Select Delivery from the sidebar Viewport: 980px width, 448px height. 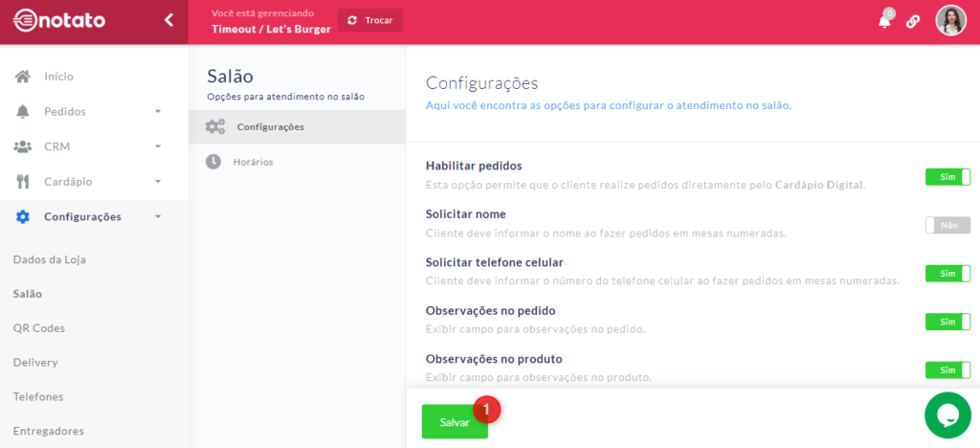click(x=35, y=363)
